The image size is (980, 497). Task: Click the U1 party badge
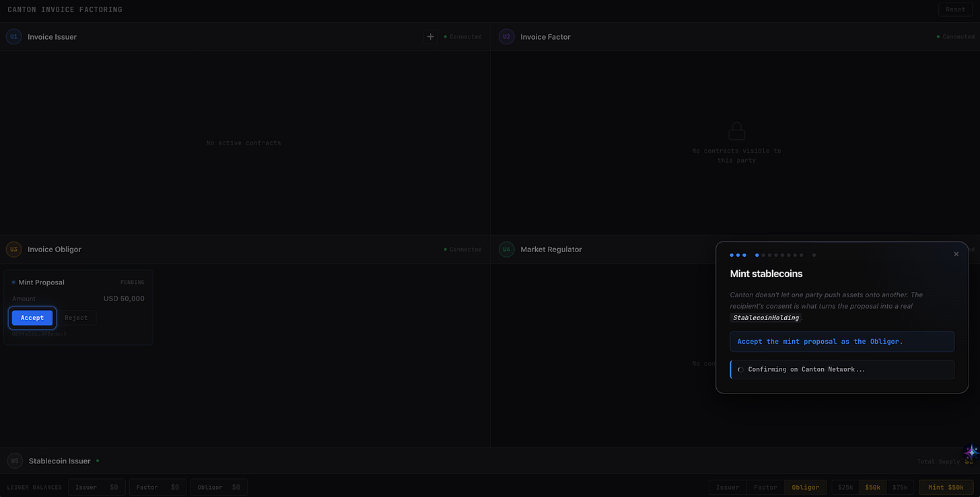[x=13, y=36]
